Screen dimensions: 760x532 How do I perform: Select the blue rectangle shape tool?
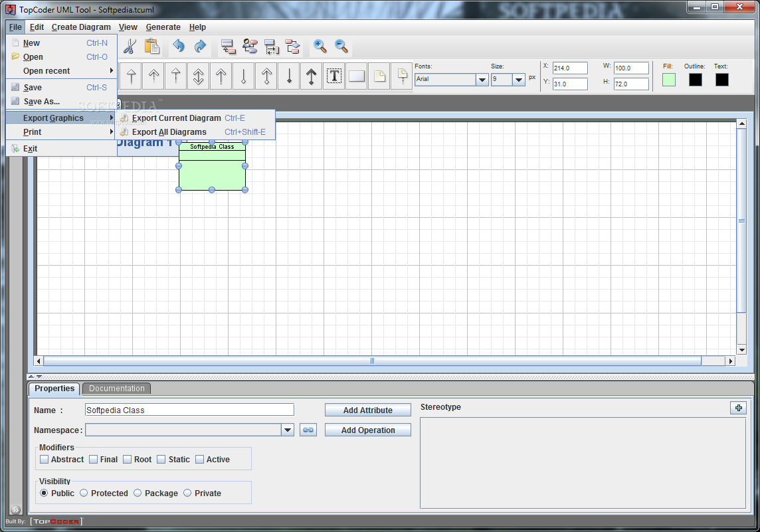(x=357, y=76)
